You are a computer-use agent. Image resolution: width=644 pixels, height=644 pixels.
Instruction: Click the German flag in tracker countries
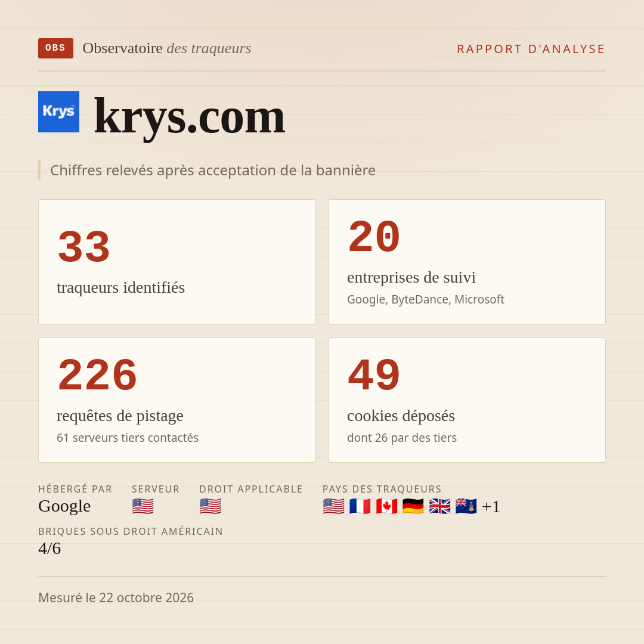pyautogui.click(x=413, y=506)
